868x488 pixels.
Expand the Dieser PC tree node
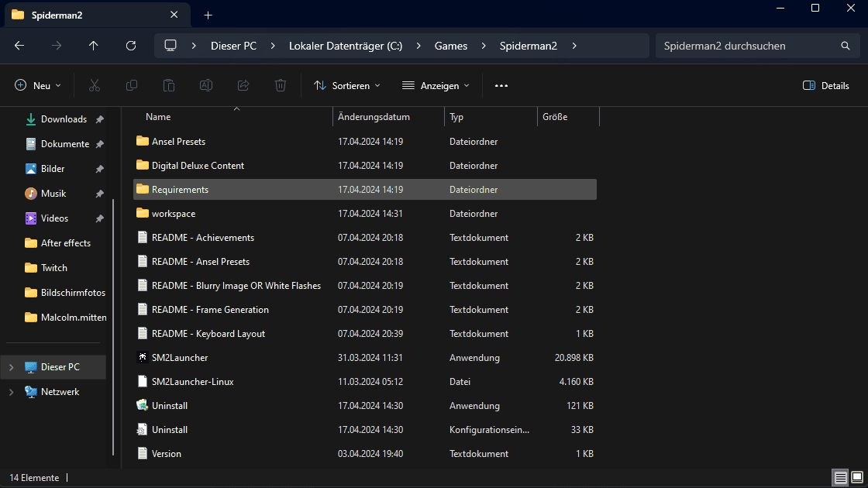(12, 367)
